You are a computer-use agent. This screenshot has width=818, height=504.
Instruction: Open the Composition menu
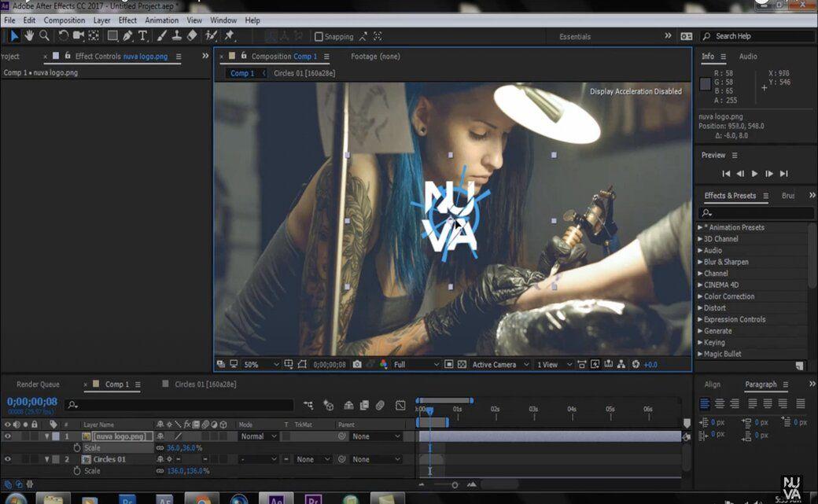coord(64,20)
